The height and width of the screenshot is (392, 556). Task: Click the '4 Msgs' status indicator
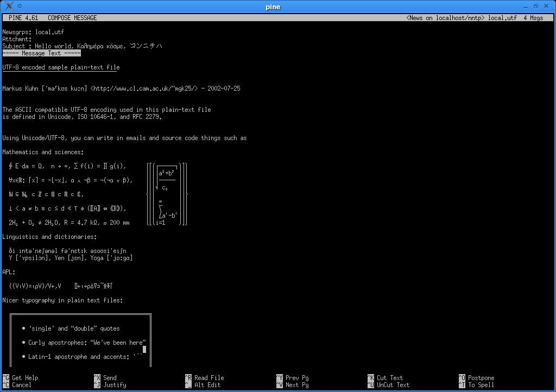(x=533, y=18)
